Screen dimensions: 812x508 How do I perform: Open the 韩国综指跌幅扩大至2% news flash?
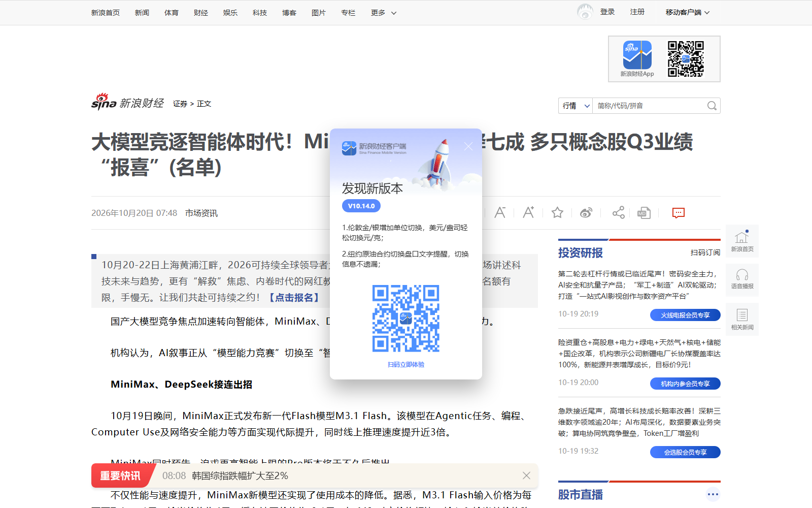point(240,475)
